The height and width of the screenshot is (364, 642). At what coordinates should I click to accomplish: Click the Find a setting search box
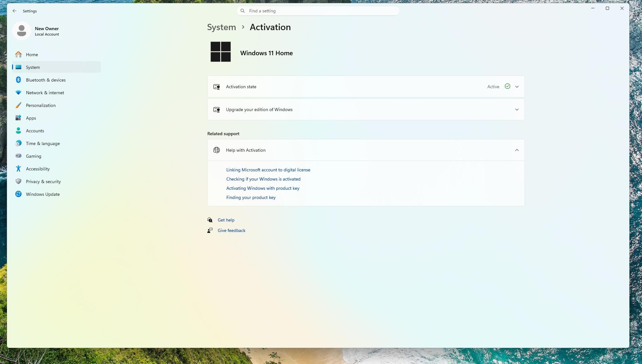(318, 11)
